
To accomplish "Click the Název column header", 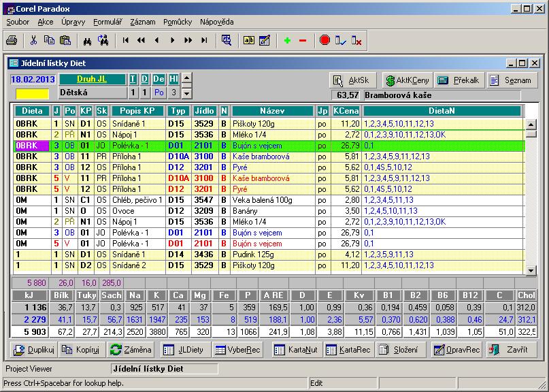I will coord(272,111).
